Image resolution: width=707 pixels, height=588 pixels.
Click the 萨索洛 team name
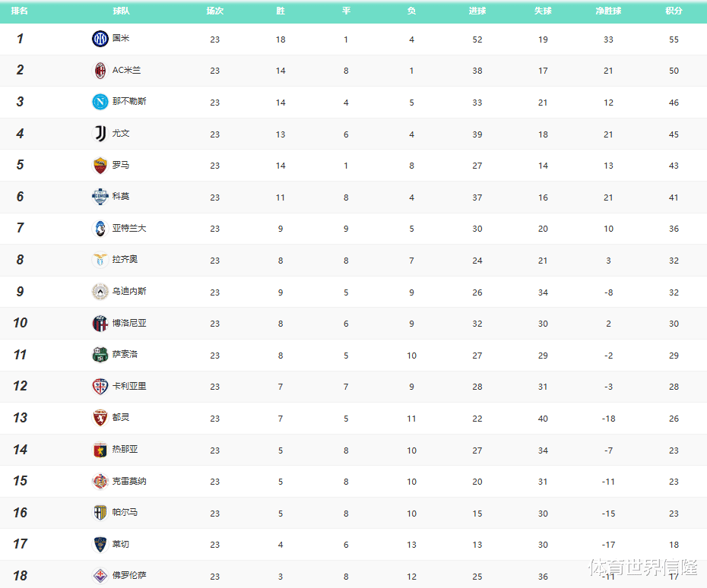(125, 355)
